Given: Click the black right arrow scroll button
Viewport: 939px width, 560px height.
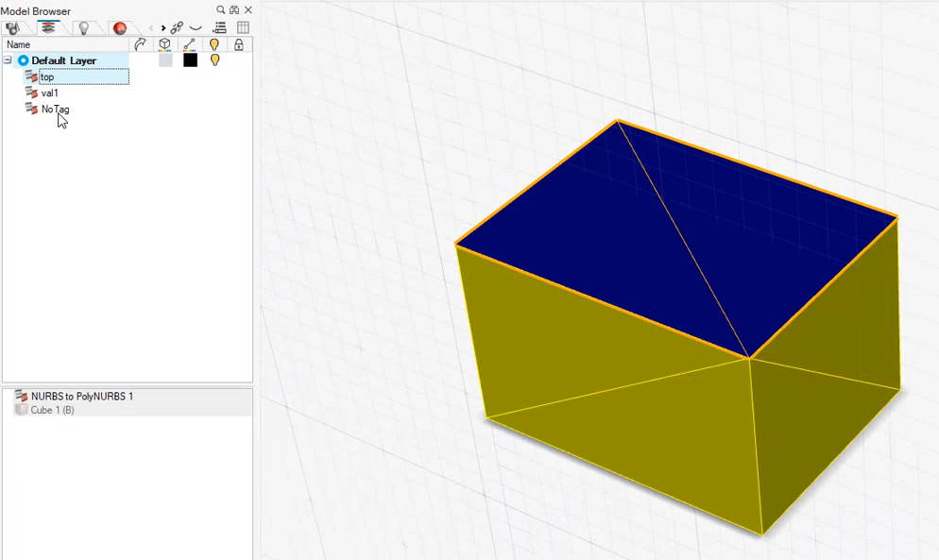Looking at the screenshot, I should [x=162, y=28].
